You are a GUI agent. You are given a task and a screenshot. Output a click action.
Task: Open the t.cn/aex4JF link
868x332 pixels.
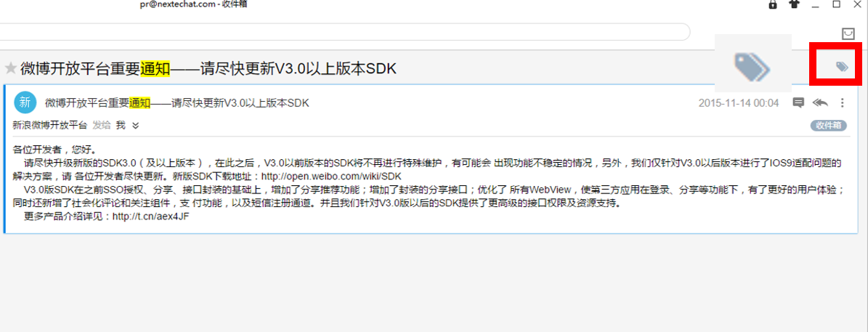click(x=150, y=216)
